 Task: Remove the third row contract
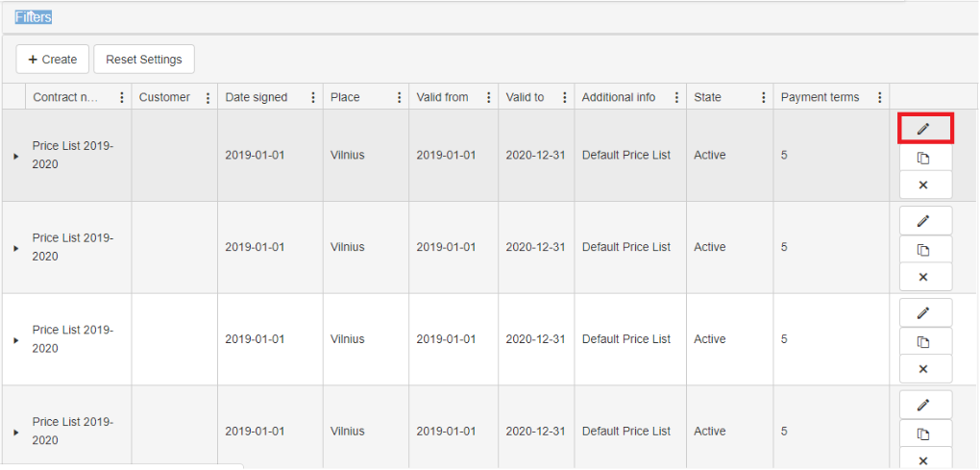point(924,369)
